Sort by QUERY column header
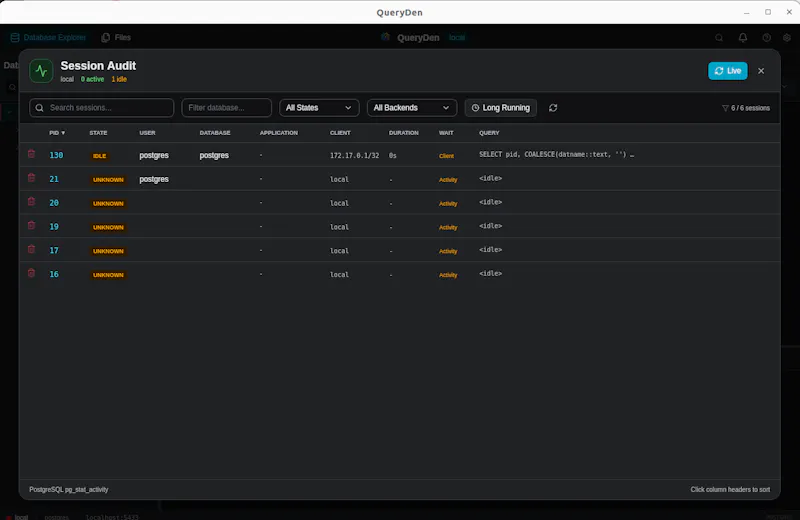The height and width of the screenshot is (520, 800). (489, 133)
